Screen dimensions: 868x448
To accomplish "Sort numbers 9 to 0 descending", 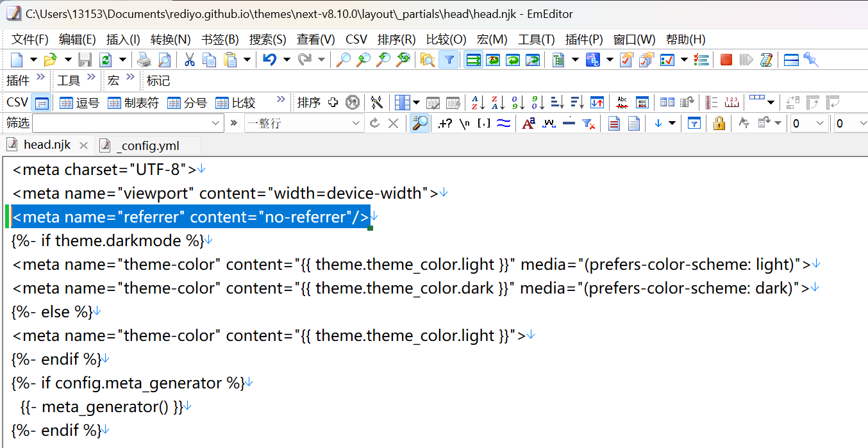I will pos(538,103).
